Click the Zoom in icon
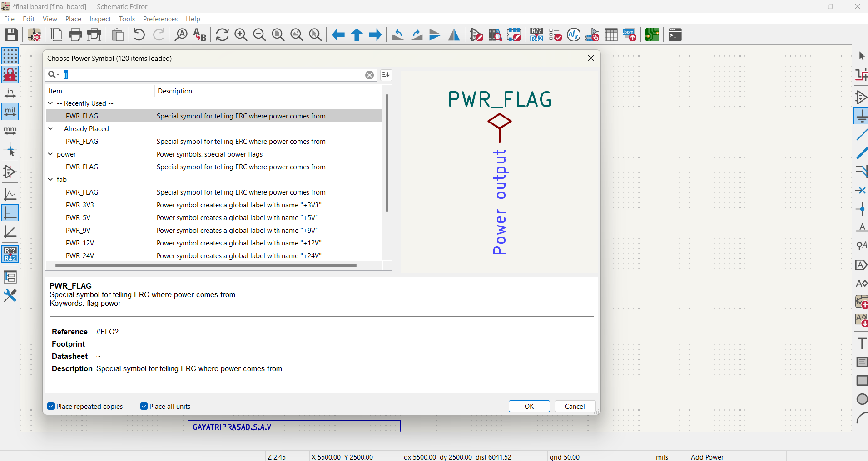This screenshot has height=461, width=868. point(241,34)
